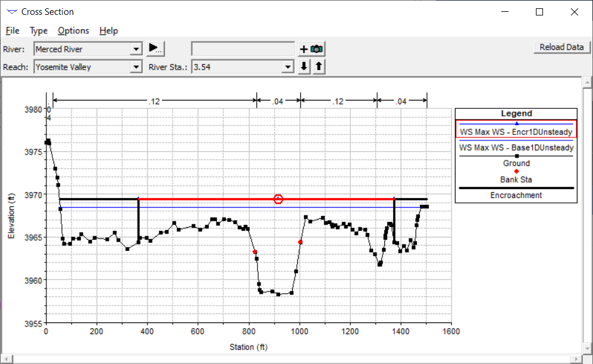Click right red bank station point
The width and height of the screenshot is (593, 364).
(x=300, y=242)
